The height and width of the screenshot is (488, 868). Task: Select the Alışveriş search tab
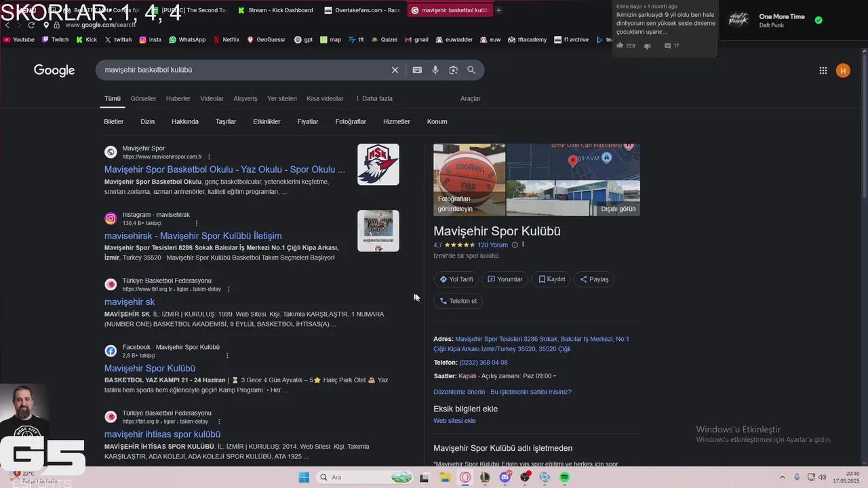[245, 98]
